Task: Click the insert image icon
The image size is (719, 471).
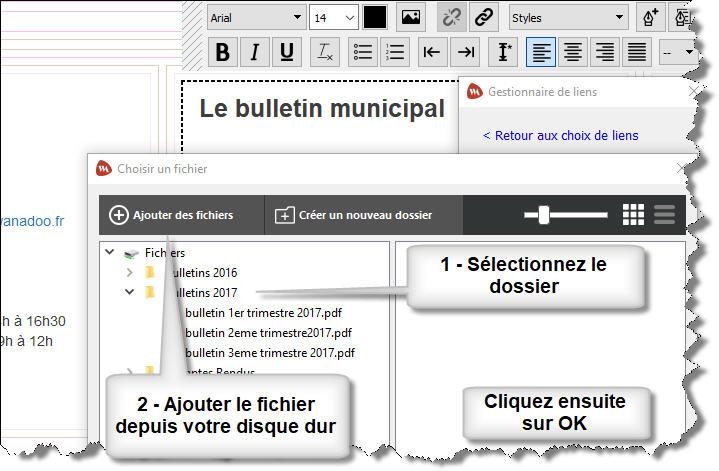Action: click(410, 17)
